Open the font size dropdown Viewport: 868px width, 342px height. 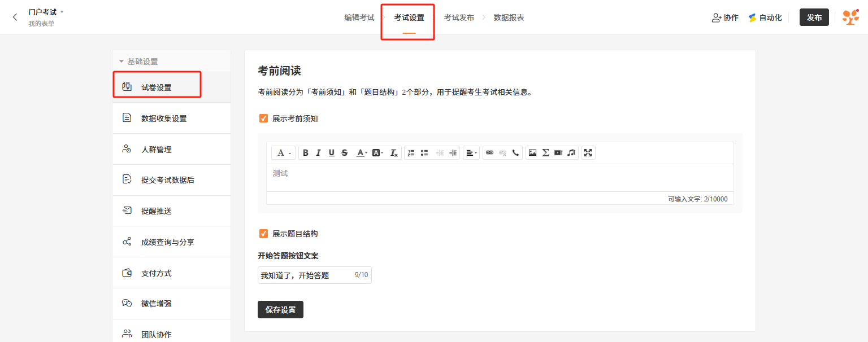(284, 153)
